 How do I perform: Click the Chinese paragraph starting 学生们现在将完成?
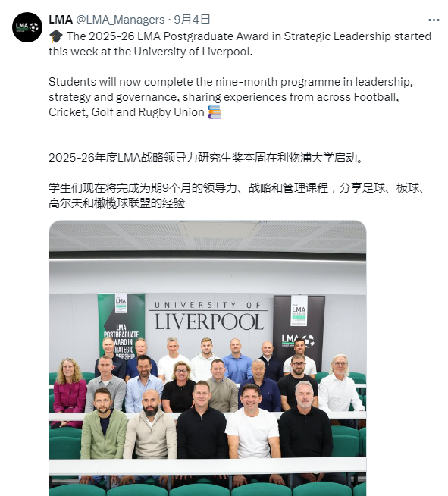(237, 196)
